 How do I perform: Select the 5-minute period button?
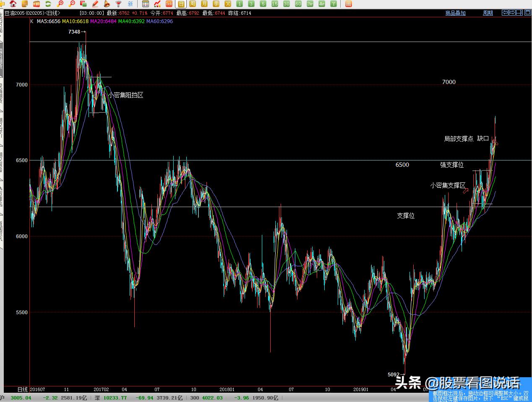[263, 4]
